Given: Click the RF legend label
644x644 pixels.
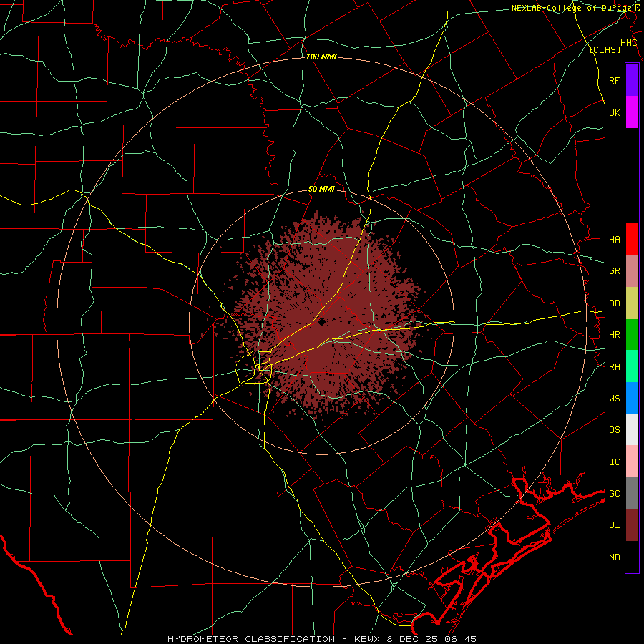Looking at the screenshot, I should pyautogui.click(x=614, y=80).
